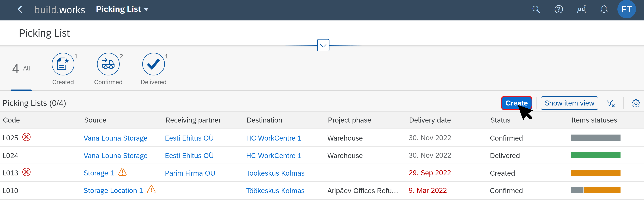Expand the header with chevron button
This screenshot has height=200, width=644.
[x=323, y=45]
